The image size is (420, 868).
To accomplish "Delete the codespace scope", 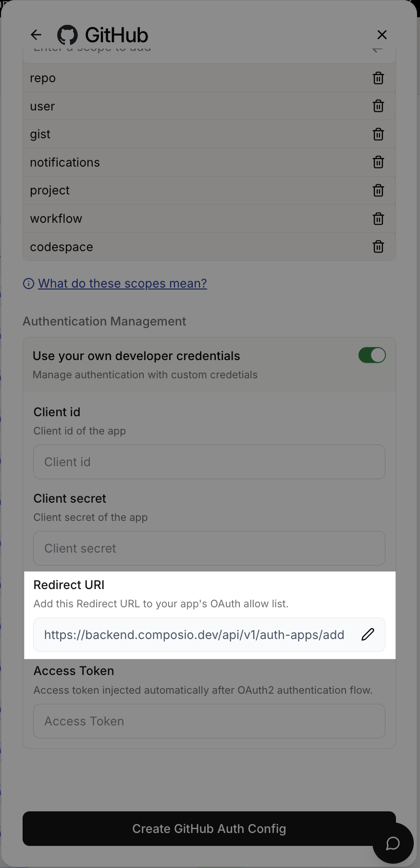I will click(x=378, y=246).
